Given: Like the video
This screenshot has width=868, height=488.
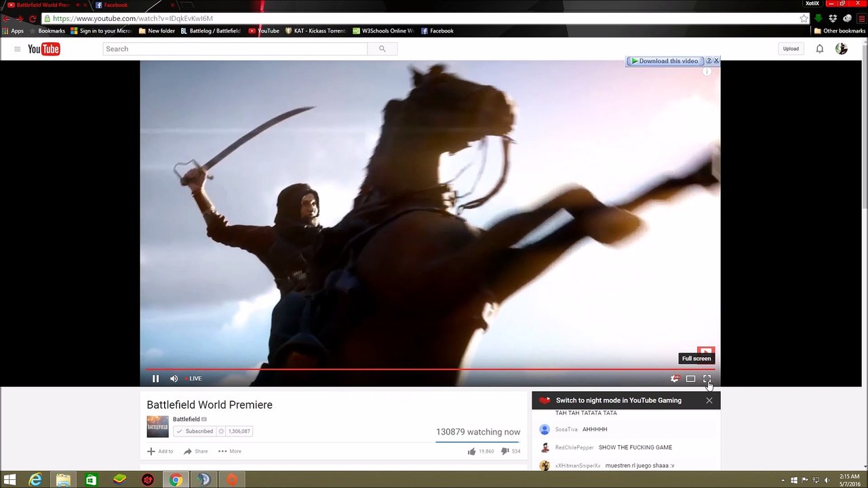Looking at the screenshot, I should click(481, 451).
